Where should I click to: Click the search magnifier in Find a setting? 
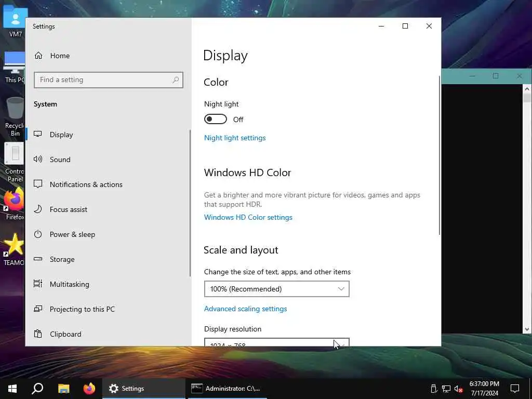[176, 79]
